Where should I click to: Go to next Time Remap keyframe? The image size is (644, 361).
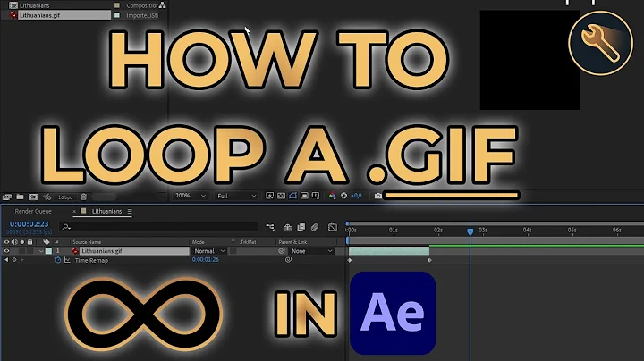(x=21, y=260)
